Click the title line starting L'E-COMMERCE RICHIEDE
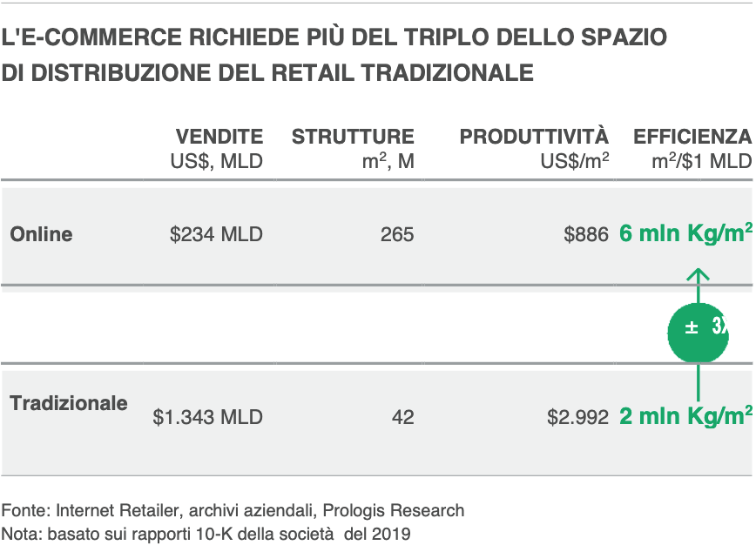This screenshot has width=756, height=552. (x=334, y=37)
